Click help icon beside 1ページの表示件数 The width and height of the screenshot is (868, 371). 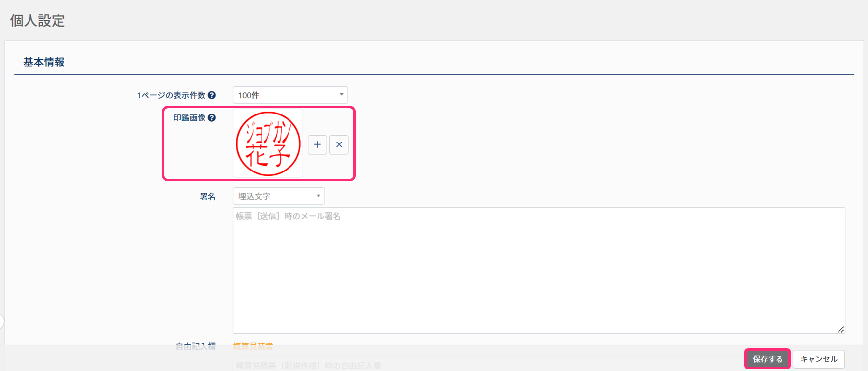click(212, 95)
